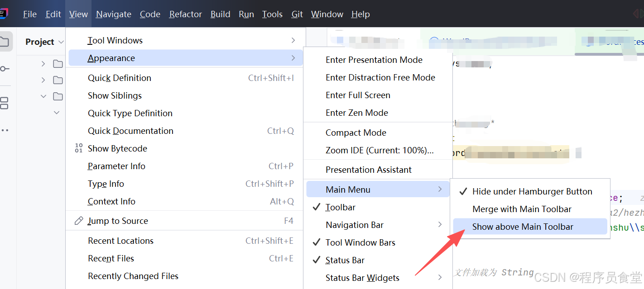Screen dimensions: 644x289
Task: Open the Run menu
Action: pyautogui.click(x=246, y=14)
